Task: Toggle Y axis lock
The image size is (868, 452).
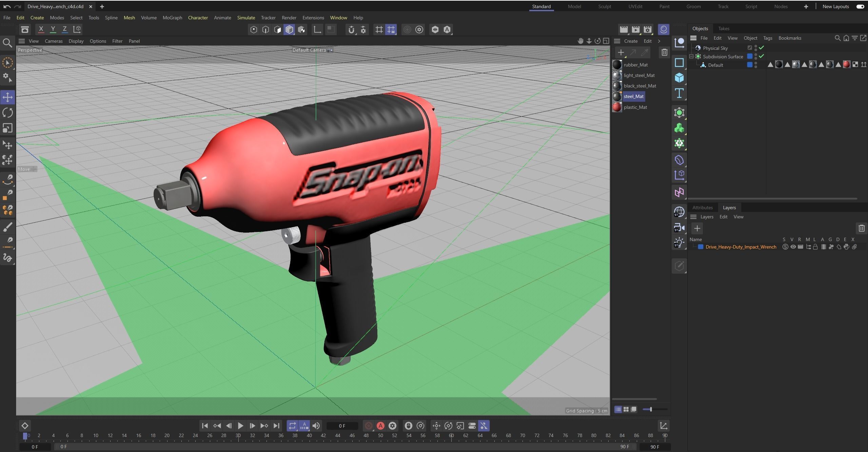Action: click(53, 30)
